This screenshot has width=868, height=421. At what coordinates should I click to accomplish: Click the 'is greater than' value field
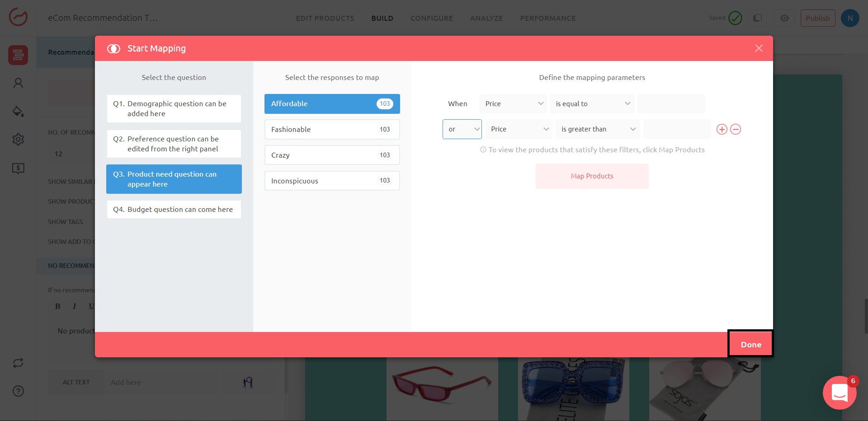tap(677, 129)
